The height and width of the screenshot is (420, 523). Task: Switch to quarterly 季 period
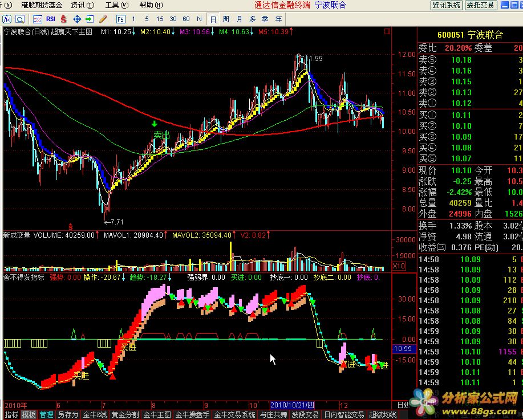(265, 19)
